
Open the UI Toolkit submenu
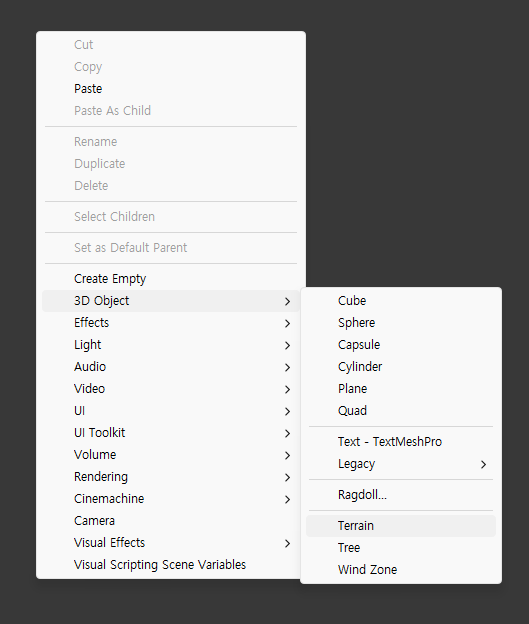171,433
